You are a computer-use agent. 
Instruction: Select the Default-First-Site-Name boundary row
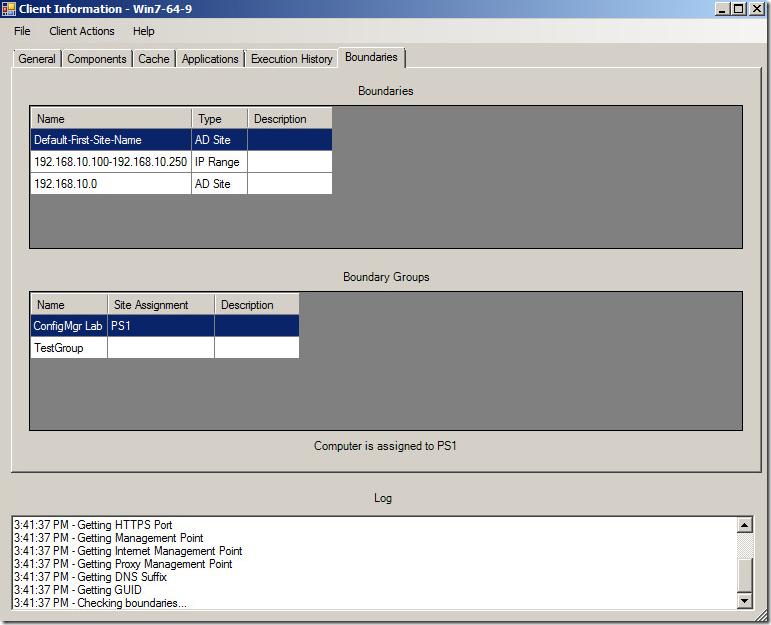click(110, 140)
